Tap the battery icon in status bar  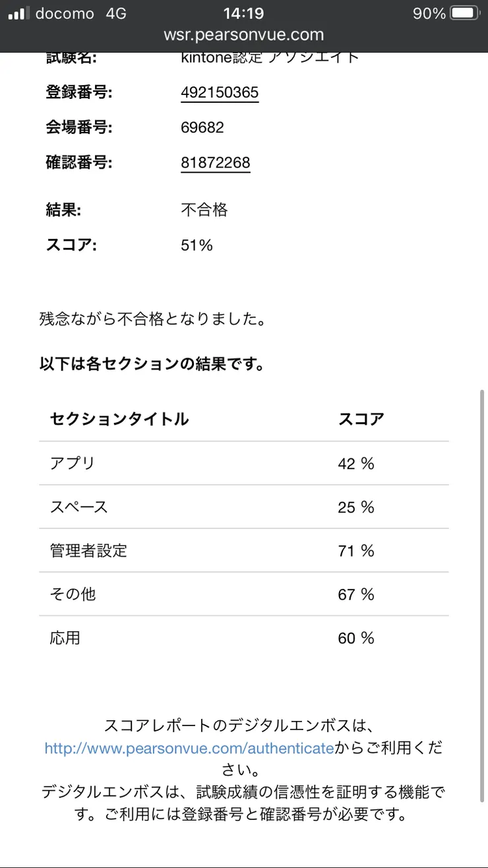click(x=466, y=13)
